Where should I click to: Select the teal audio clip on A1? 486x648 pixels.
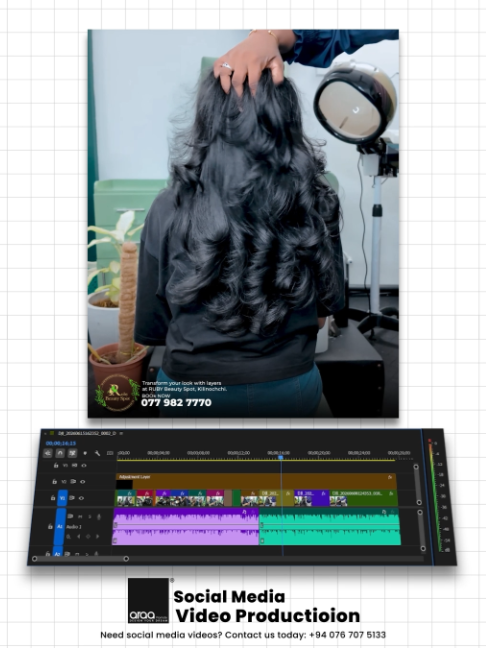[330, 526]
